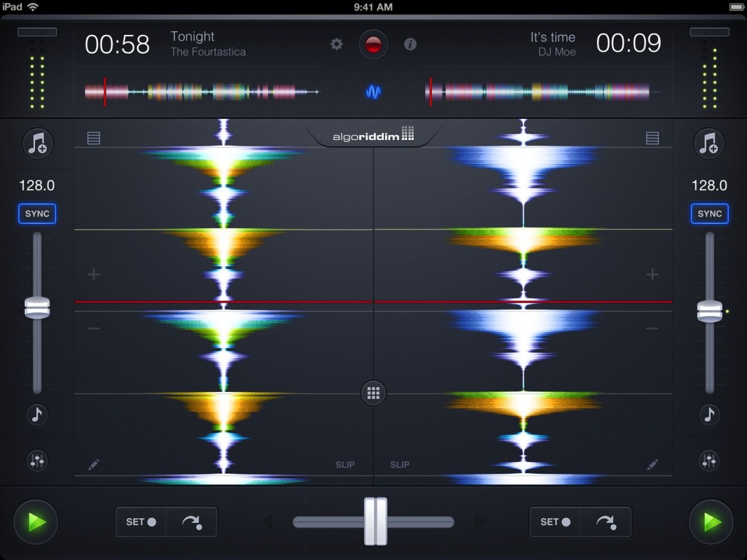Open the music library for the left deck
Image resolution: width=747 pixels, height=560 pixels.
(x=37, y=143)
